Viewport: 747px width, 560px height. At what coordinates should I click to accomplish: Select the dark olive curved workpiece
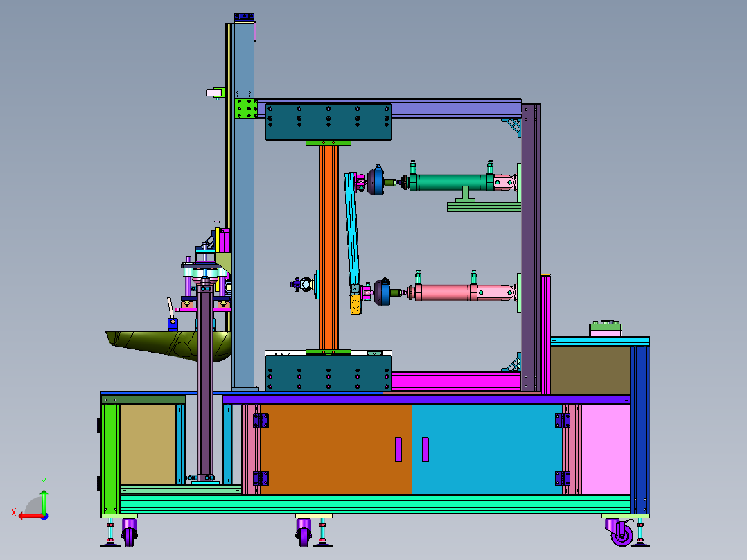tap(168, 346)
